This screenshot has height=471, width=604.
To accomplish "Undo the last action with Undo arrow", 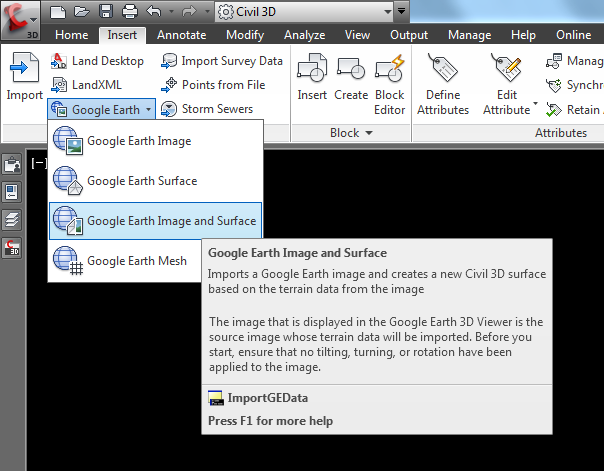I will pyautogui.click(x=154, y=12).
